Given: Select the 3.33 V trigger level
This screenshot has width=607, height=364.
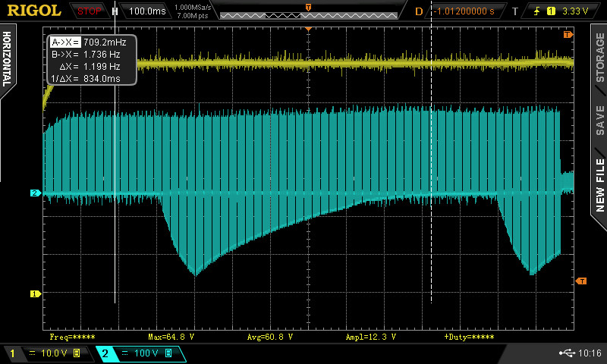Looking at the screenshot, I should (577, 11).
